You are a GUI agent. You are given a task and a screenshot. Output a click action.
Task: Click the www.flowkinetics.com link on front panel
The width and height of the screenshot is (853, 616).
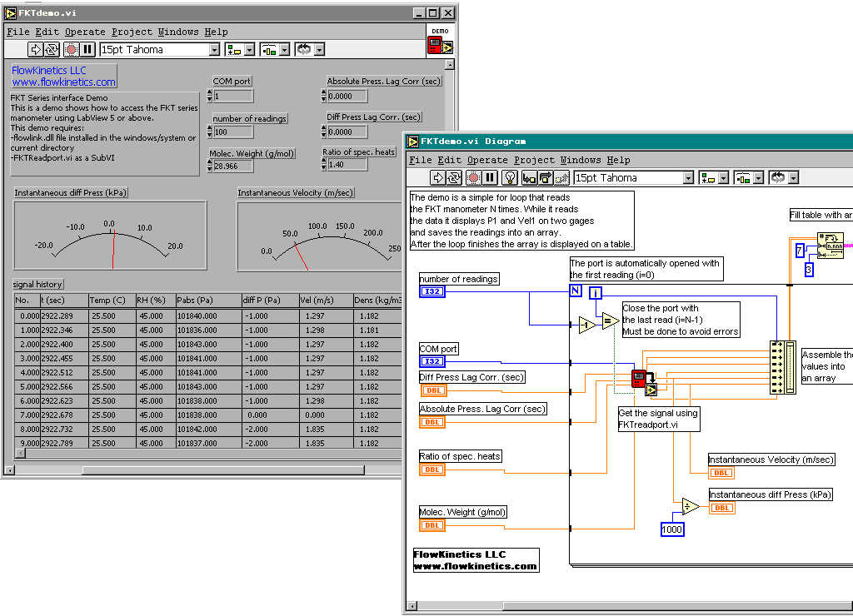coord(63,82)
